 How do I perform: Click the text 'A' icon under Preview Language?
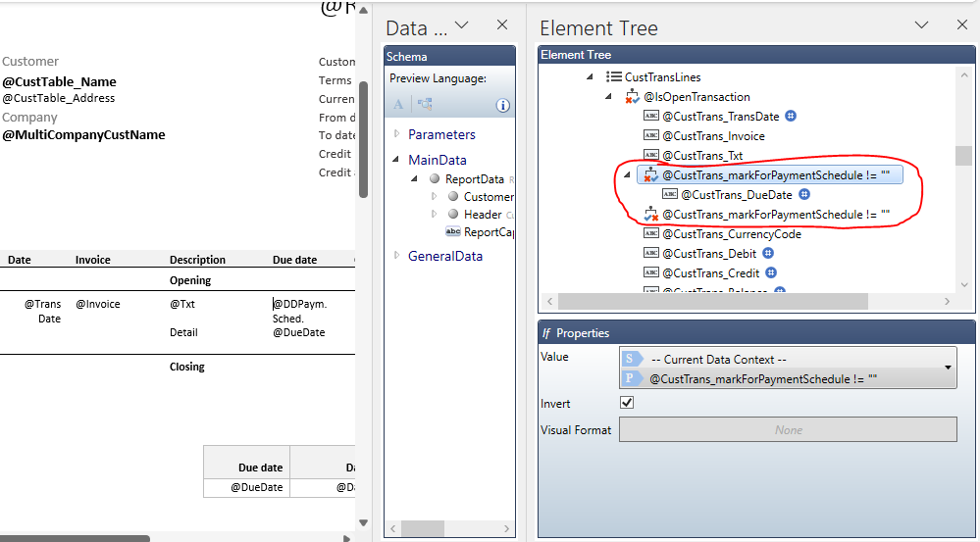click(x=398, y=105)
